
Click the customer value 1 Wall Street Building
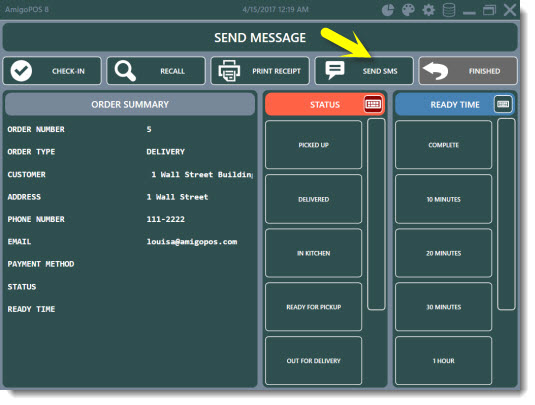pyautogui.click(x=202, y=174)
